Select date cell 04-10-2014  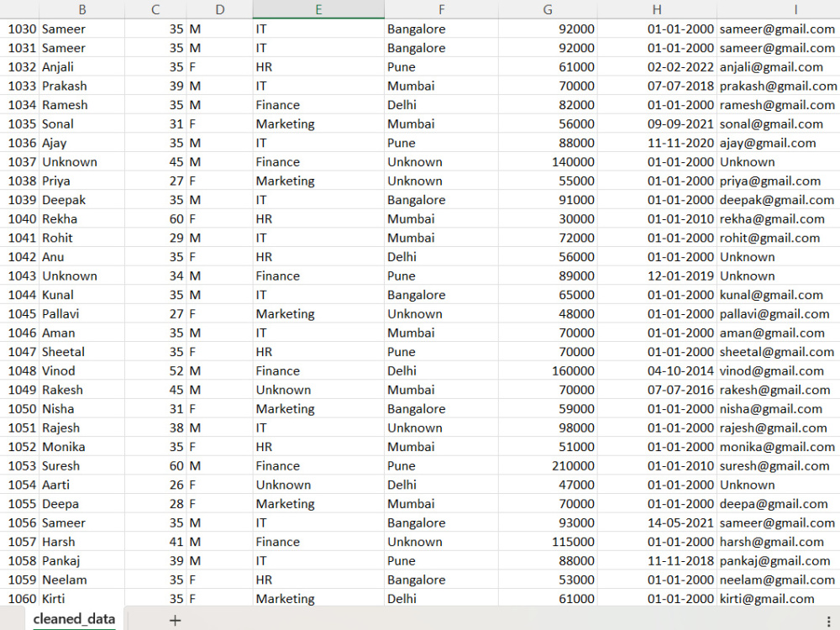(657, 370)
